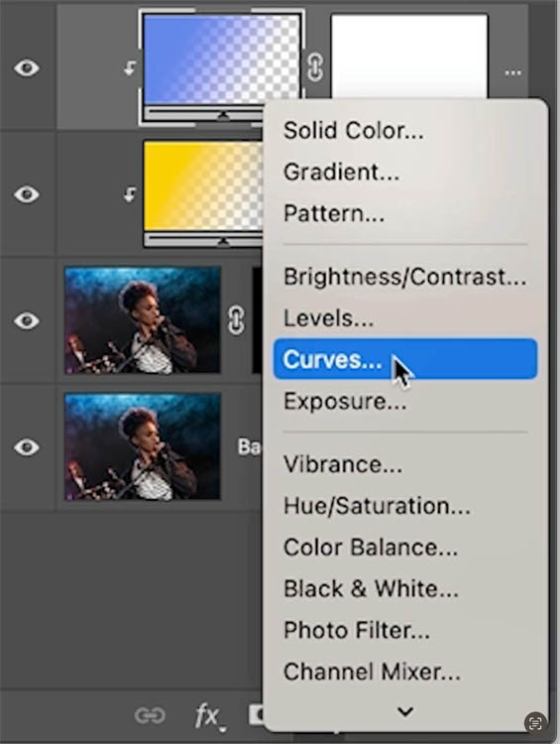Image resolution: width=560 pixels, height=744 pixels.
Task: Hide the yellow gradient fill layer
Action: coord(27,194)
